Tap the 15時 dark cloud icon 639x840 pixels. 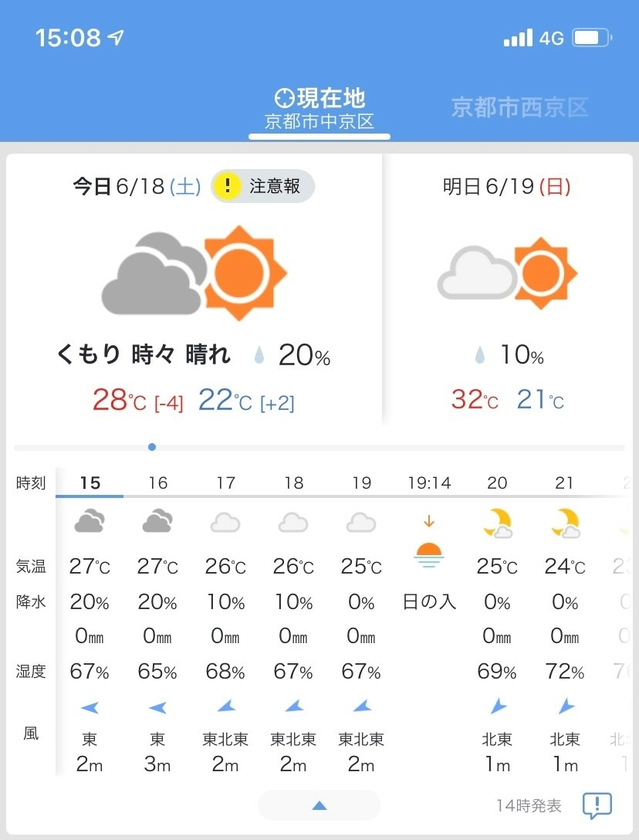(x=90, y=520)
